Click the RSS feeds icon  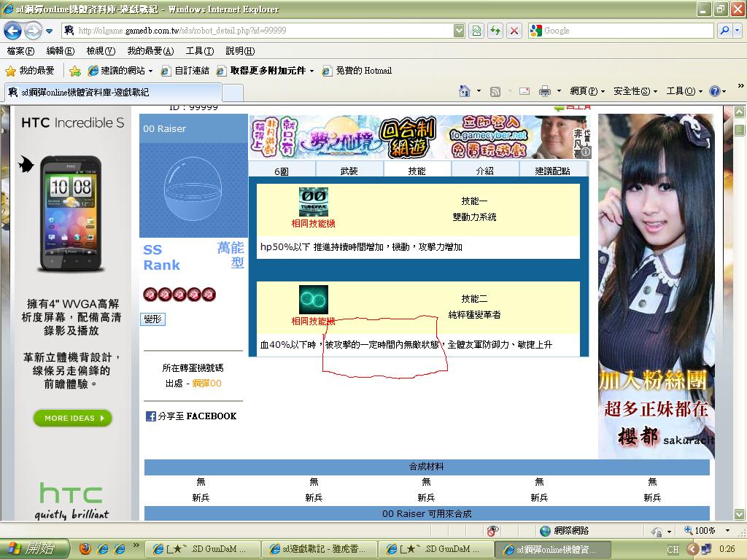(495, 91)
